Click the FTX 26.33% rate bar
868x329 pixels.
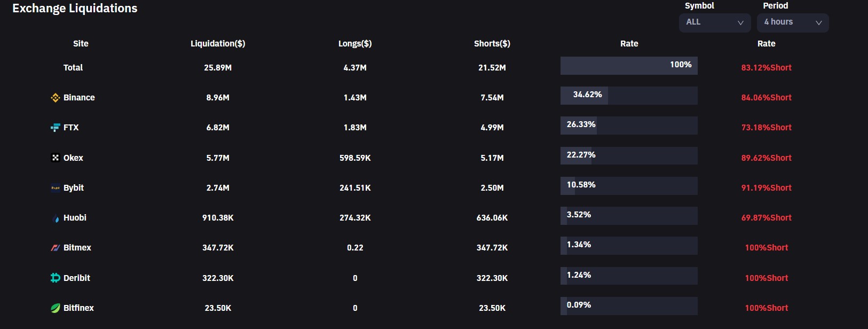(x=629, y=125)
